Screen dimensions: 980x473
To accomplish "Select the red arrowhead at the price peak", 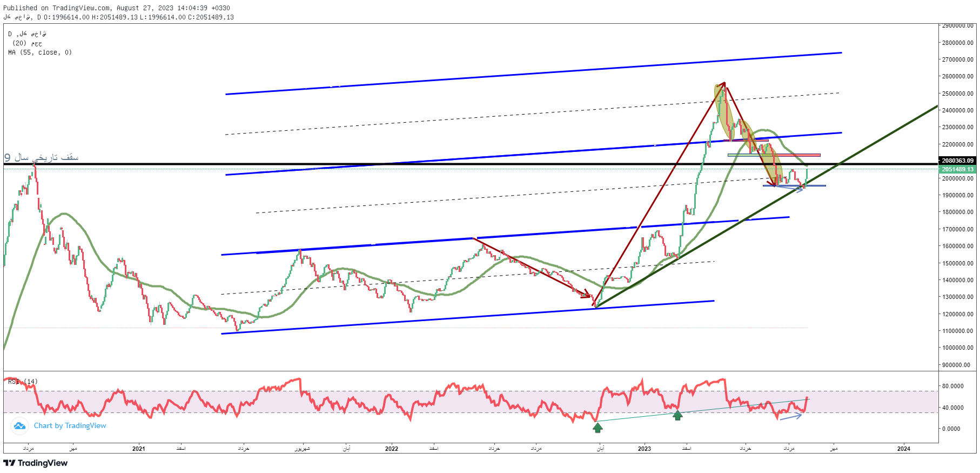I will [722, 84].
